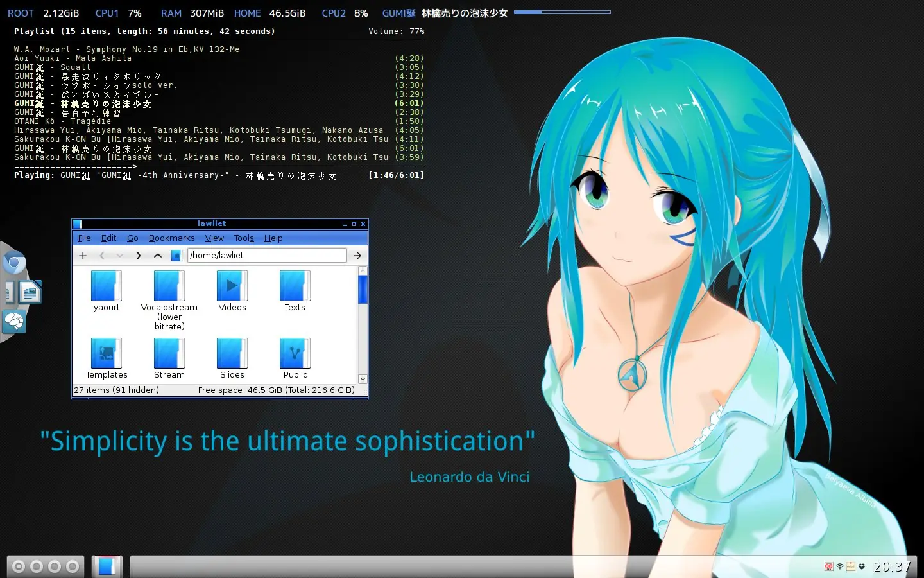Click the lawliet window button on the taskbar
This screenshot has height=578, width=924.
(107, 566)
